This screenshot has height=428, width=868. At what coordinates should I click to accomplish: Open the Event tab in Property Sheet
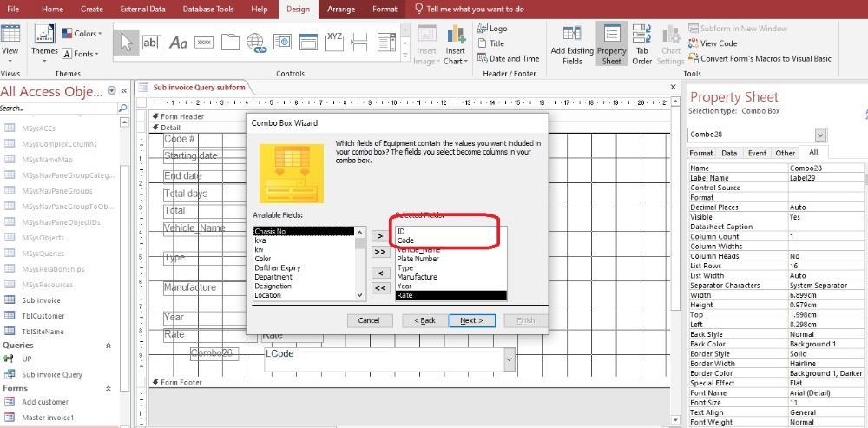757,153
